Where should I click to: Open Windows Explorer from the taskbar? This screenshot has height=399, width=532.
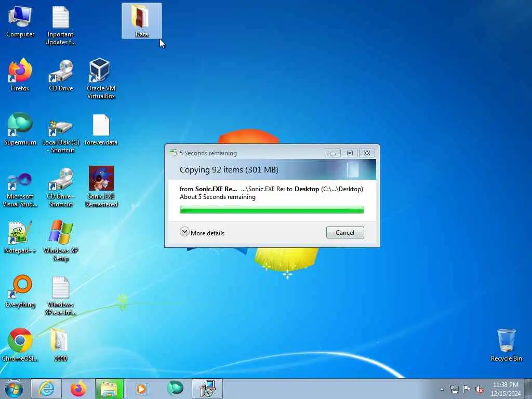[x=110, y=389]
